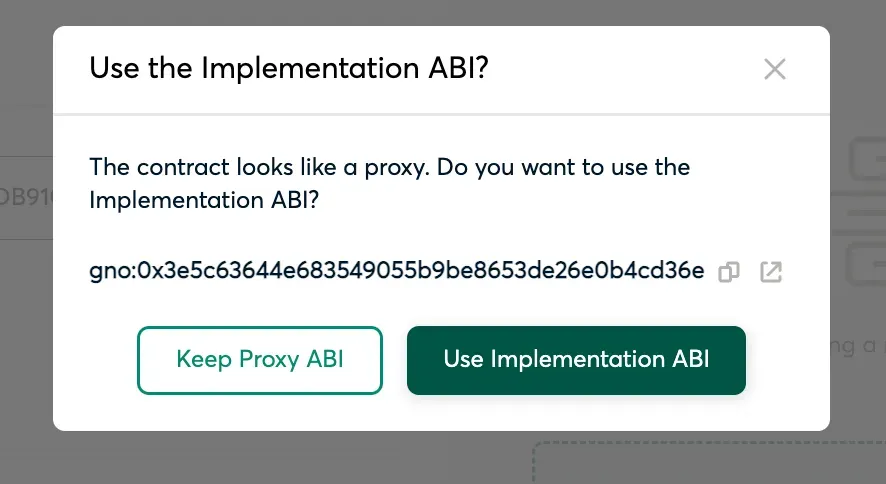This screenshot has width=886, height=484.
Task: Click the dimmed dashed drop zone area
Action: click(710, 463)
